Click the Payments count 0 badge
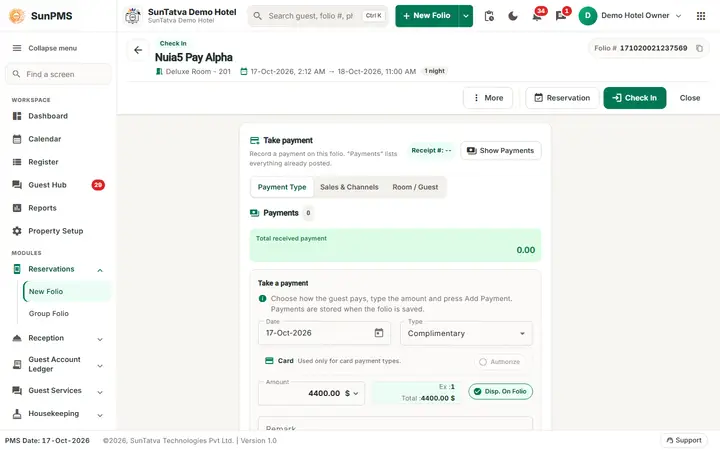The width and height of the screenshot is (720, 450). click(308, 213)
